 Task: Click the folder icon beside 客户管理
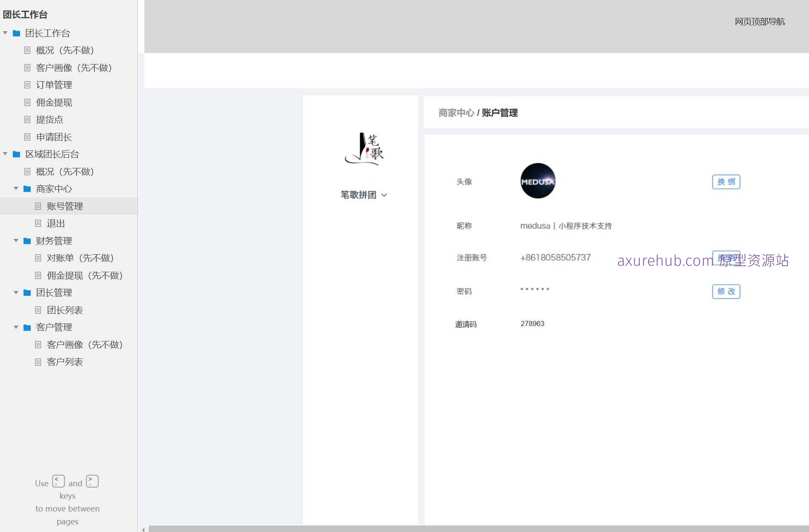(27, 327)
